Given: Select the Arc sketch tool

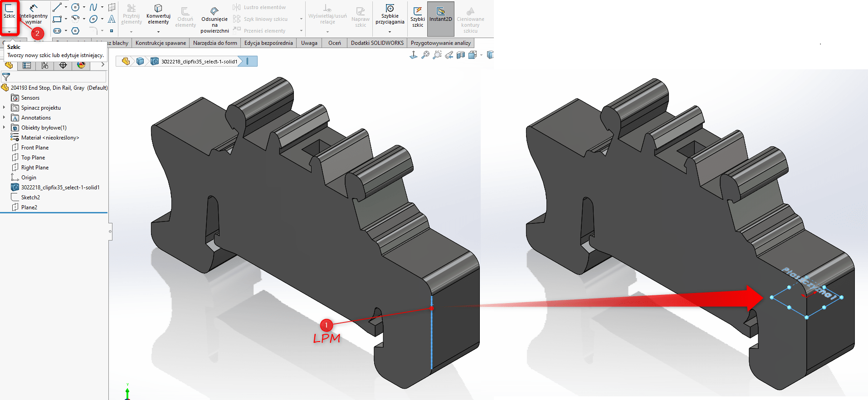Looking at the screenshot, I should (x=75, y=19).
